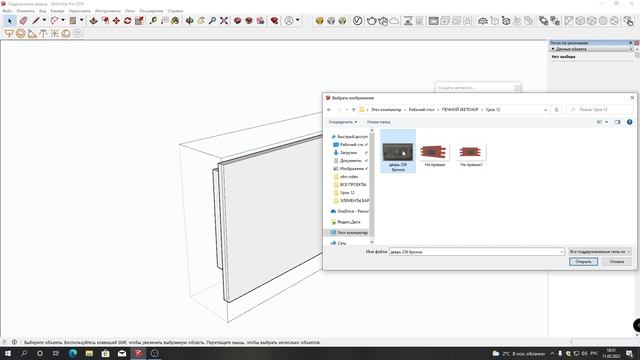Viewport: 640px width, 360px height.
Task: Open the file type filter combo box
Action: [x=600, y=252]
